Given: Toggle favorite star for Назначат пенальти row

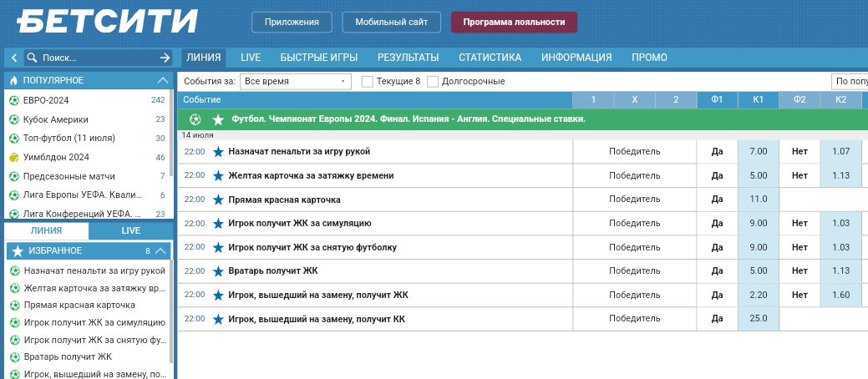Looking at the screenshot, I should tap(218, 152).
